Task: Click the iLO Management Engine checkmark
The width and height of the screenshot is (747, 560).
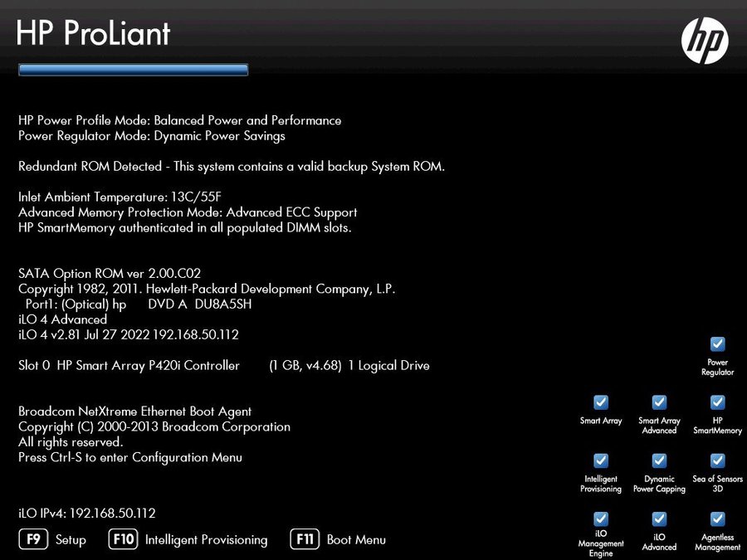Action: click(601, 519)
